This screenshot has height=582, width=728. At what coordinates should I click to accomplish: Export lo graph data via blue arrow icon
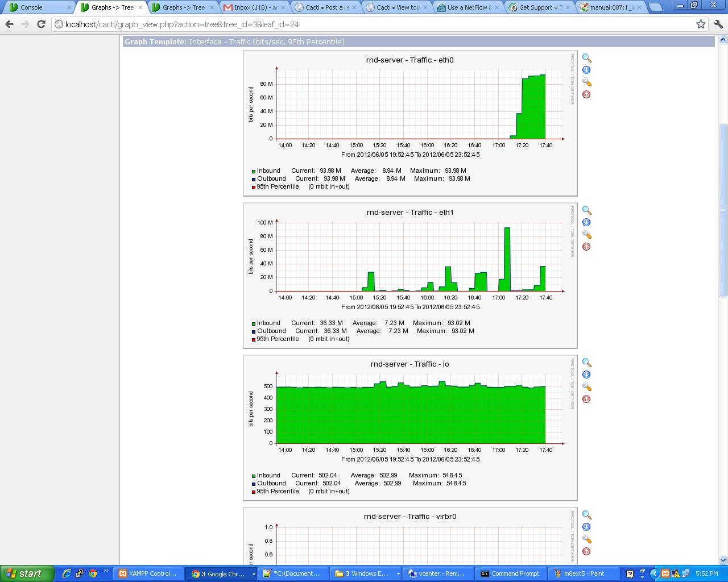586,375
